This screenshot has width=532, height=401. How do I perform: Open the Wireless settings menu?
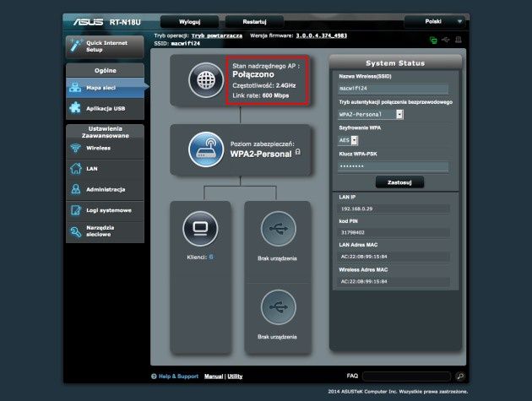click(x=106, y=149)
